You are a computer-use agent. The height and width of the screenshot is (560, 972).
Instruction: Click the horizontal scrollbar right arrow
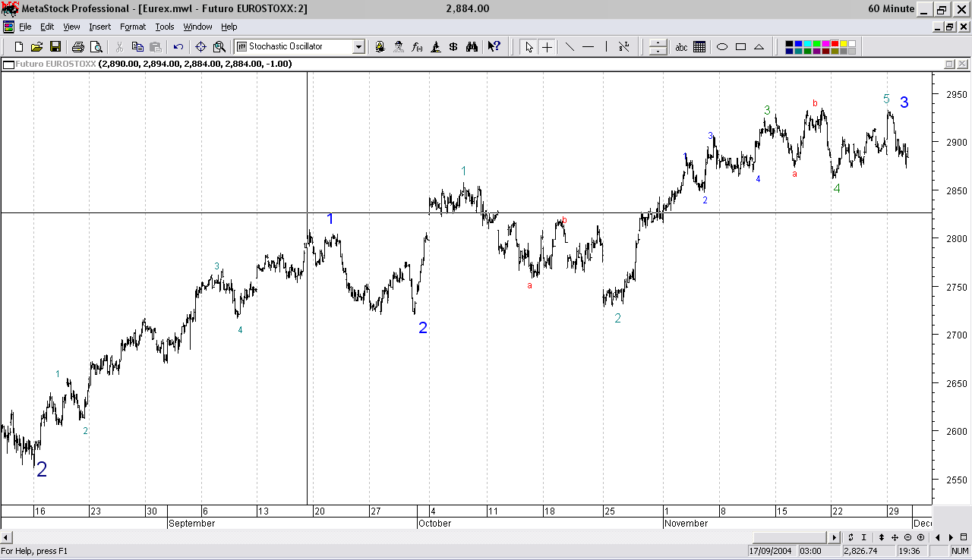coord(835,537)
